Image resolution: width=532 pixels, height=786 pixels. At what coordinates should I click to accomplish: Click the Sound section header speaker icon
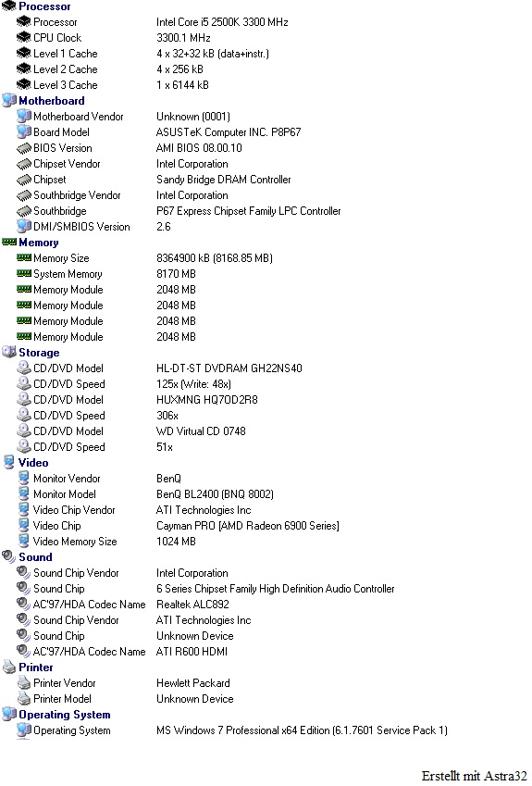[x=8, y=556]
